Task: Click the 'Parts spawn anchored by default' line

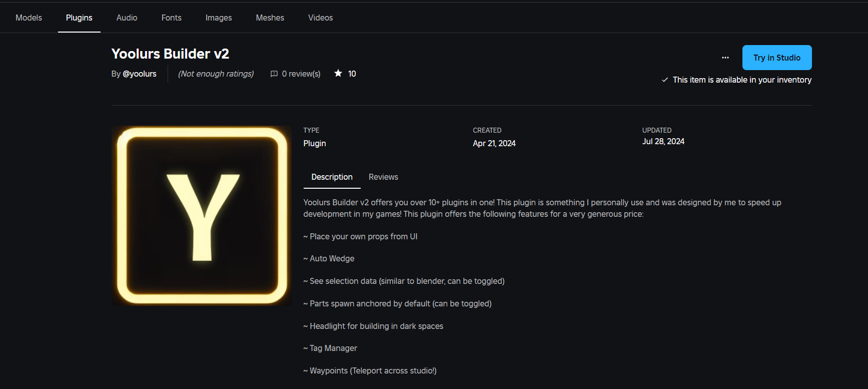Action: pyautogui.click(x=397, y=303)
